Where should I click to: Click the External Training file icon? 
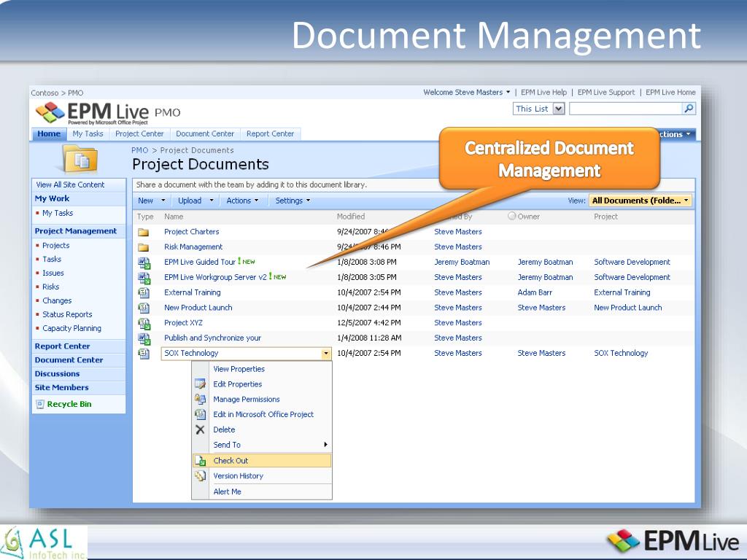click(144, 293)
